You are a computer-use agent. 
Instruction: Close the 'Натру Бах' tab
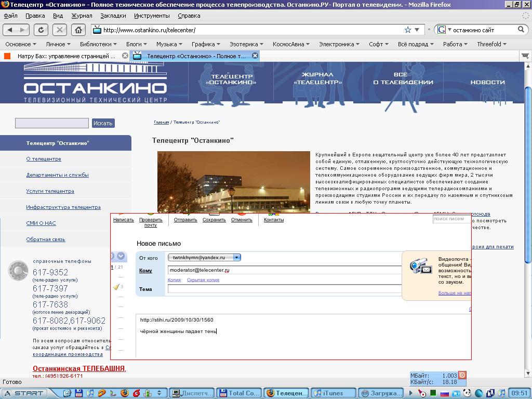[x=125, y=56]
